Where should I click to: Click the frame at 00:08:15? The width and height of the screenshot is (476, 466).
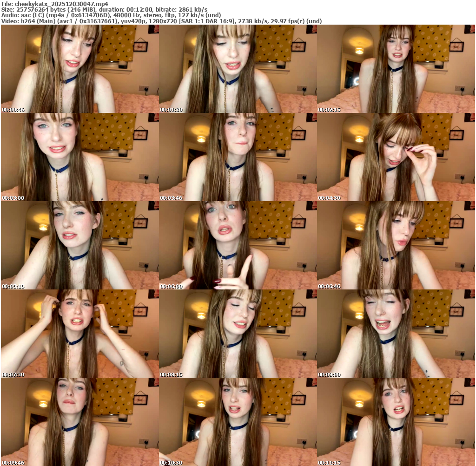(x=238, y=334)
